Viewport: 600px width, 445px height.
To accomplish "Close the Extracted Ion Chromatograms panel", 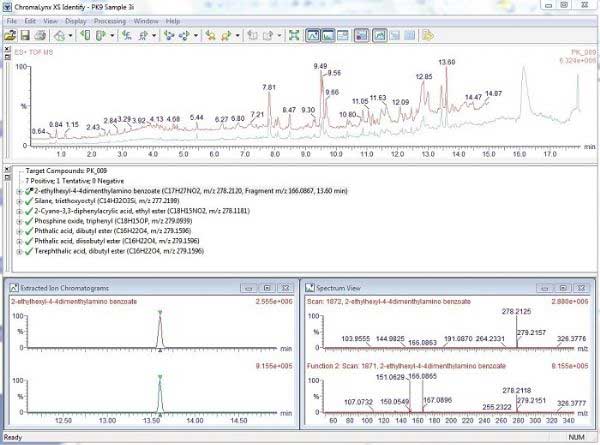I will point(286,287).
